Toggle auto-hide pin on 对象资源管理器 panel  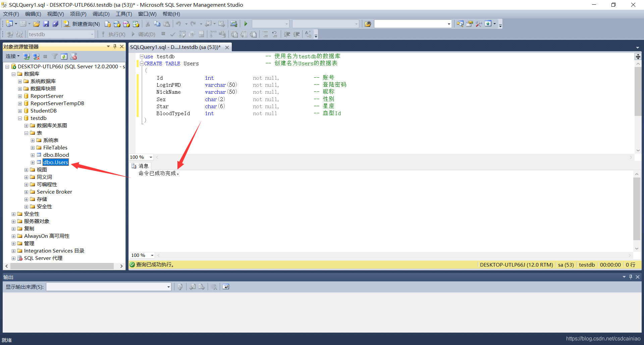[115, 47]
